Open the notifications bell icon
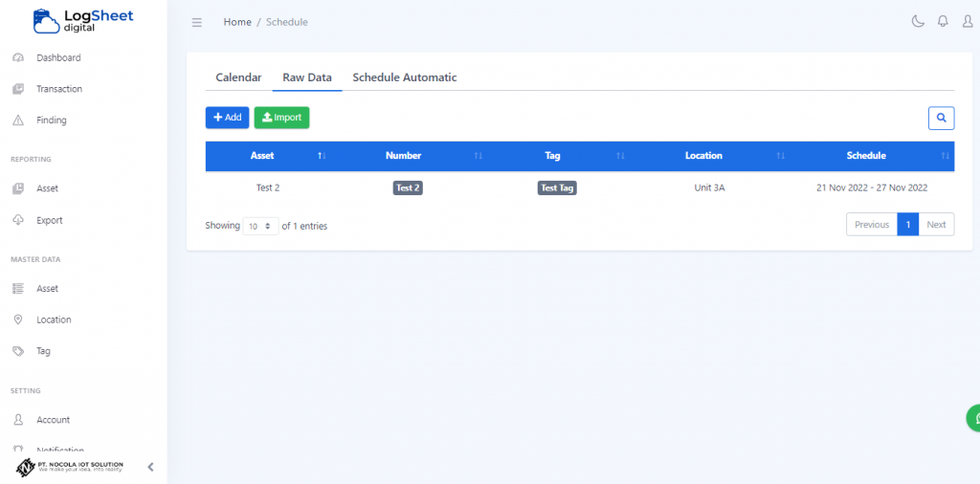Viewport: 980px width, 484px height. pyautogui.click(x=943, y=22)
